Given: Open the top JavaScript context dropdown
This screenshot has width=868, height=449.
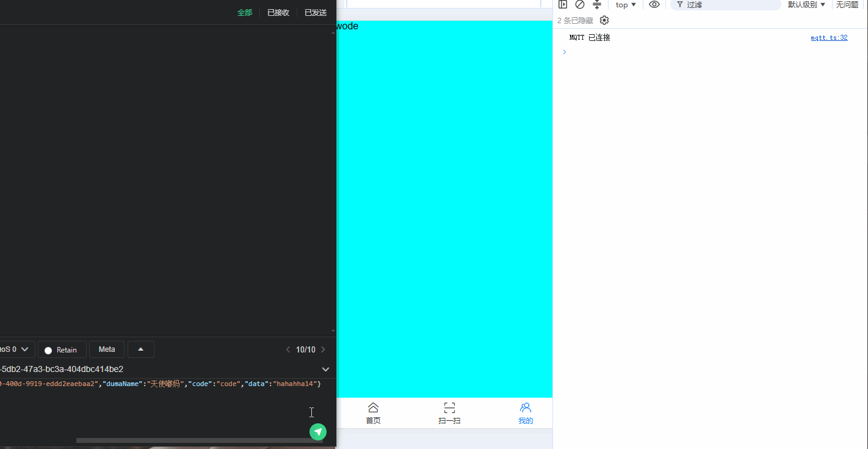Looking at the screenshot, I should [626, 4].
